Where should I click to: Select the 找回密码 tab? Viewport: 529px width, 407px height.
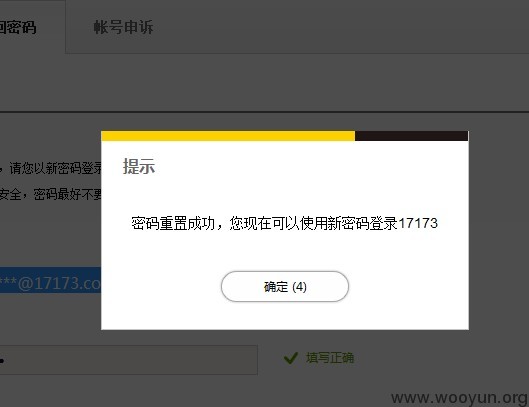pos(18,27)
